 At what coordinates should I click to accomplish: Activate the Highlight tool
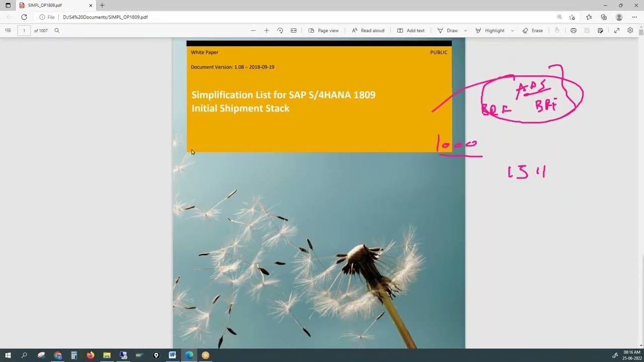click(490, 31)
